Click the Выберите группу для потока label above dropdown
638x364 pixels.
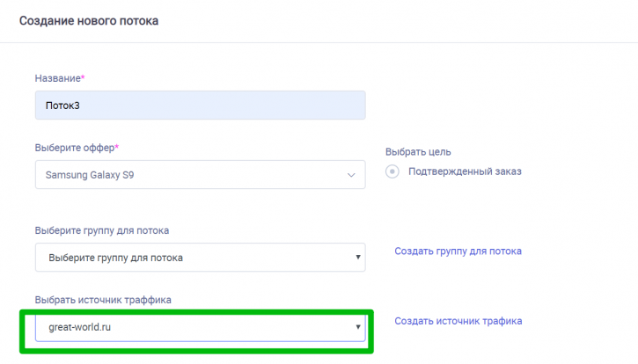[x=102, y=230]
